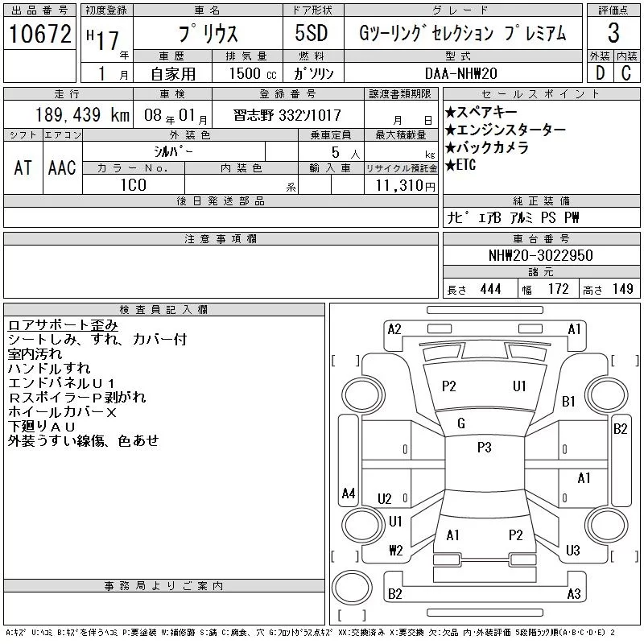Click the U2 dent mark on the diagram

[x=385, y=498]
